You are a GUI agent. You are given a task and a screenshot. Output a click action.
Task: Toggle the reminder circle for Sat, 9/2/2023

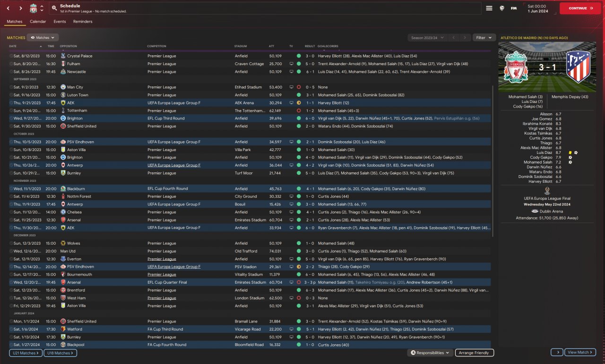[11, 87]
